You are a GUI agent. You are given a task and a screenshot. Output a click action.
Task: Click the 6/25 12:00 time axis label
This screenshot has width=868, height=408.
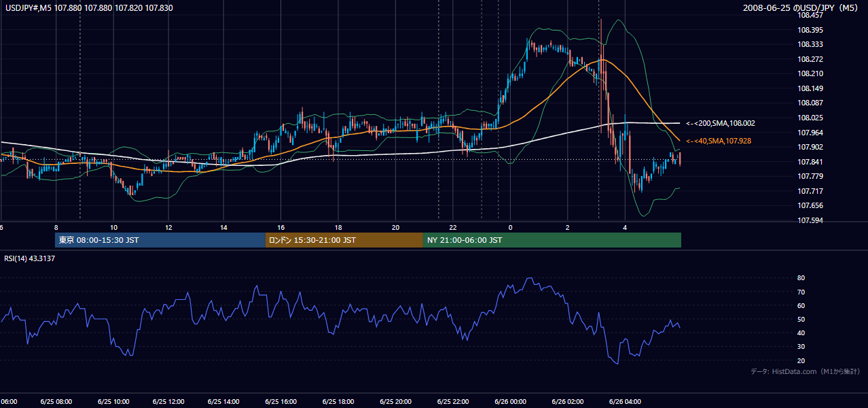click(x=170, y=402)
